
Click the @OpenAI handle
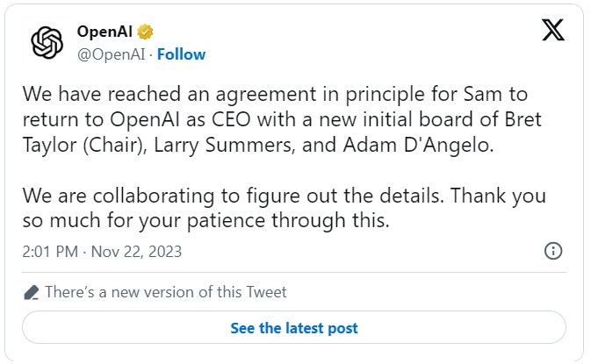point(111,54)
